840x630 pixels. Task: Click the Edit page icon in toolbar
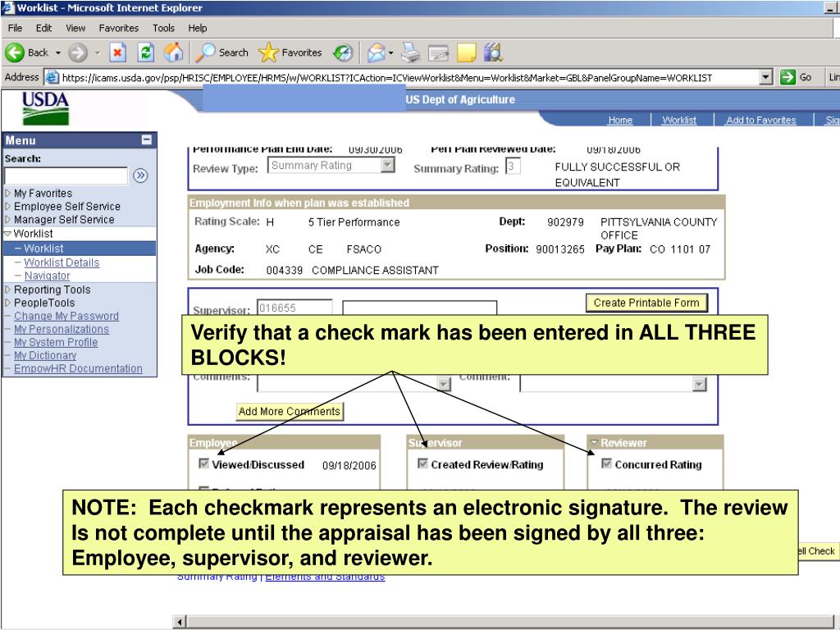tap(438, 52)
